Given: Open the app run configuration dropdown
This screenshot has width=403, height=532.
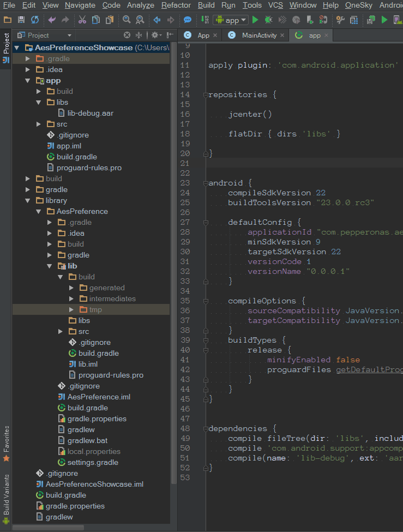Looking at the screenshot, I should (x=231, y=20).
